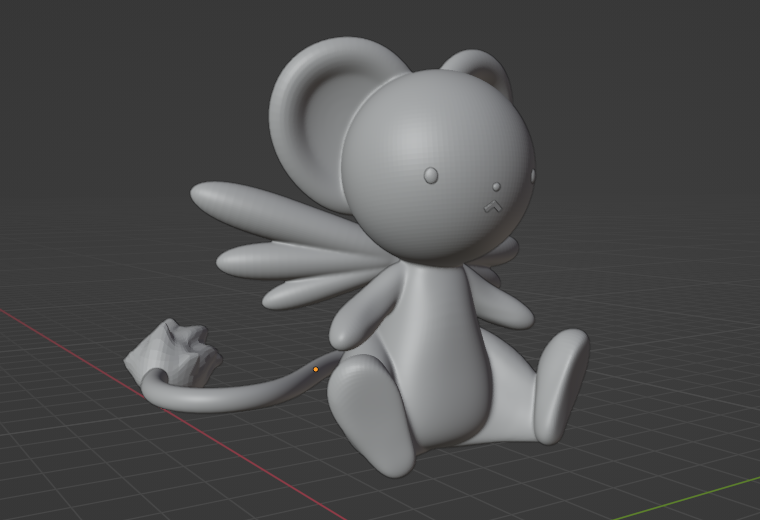Select the crumpled tuft at the tail tip
Screen dimensions: 760x520
coord(174,353)
